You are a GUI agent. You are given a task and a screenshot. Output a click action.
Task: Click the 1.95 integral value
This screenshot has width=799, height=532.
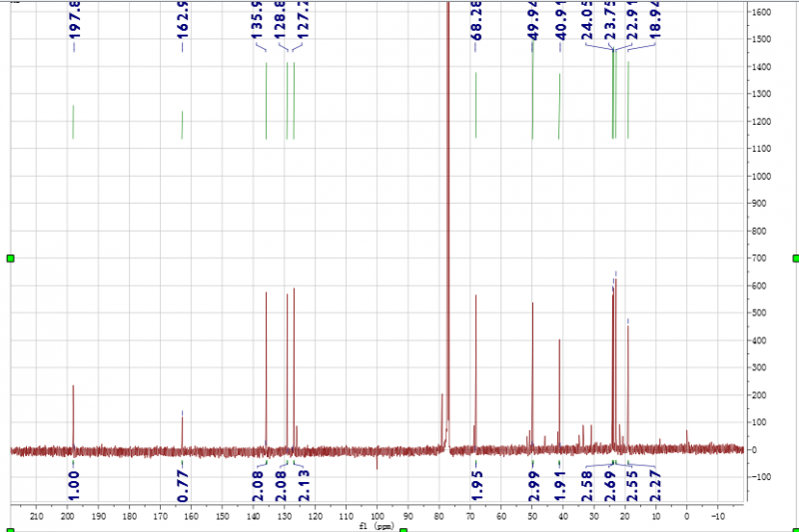pos(477,486)
